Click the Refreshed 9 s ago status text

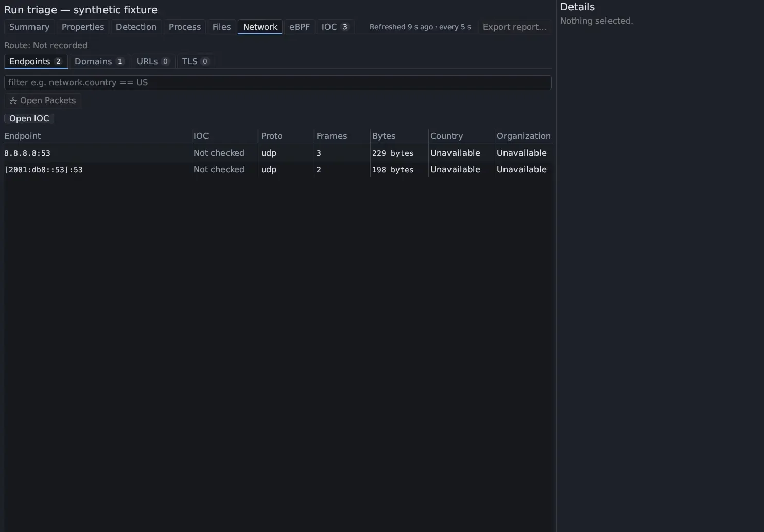pyautogui.click(x=420, y=27)
